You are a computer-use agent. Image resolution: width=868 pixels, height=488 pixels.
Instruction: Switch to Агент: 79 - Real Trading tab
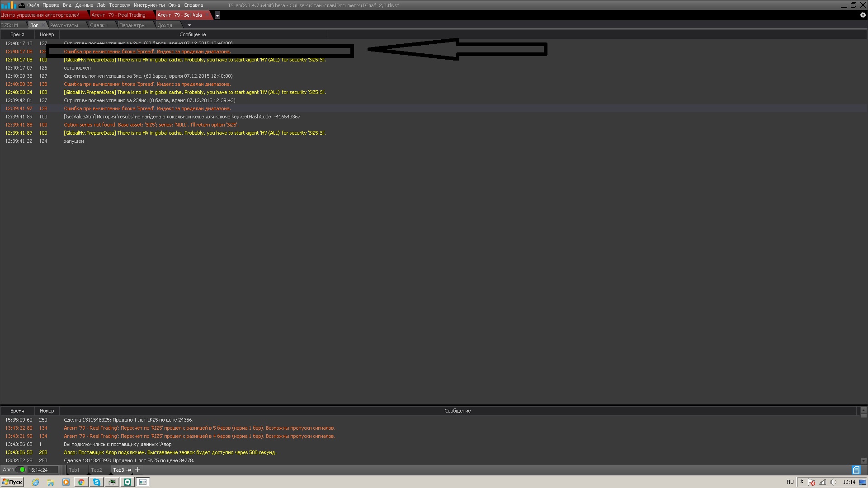[x=118, y=15]
